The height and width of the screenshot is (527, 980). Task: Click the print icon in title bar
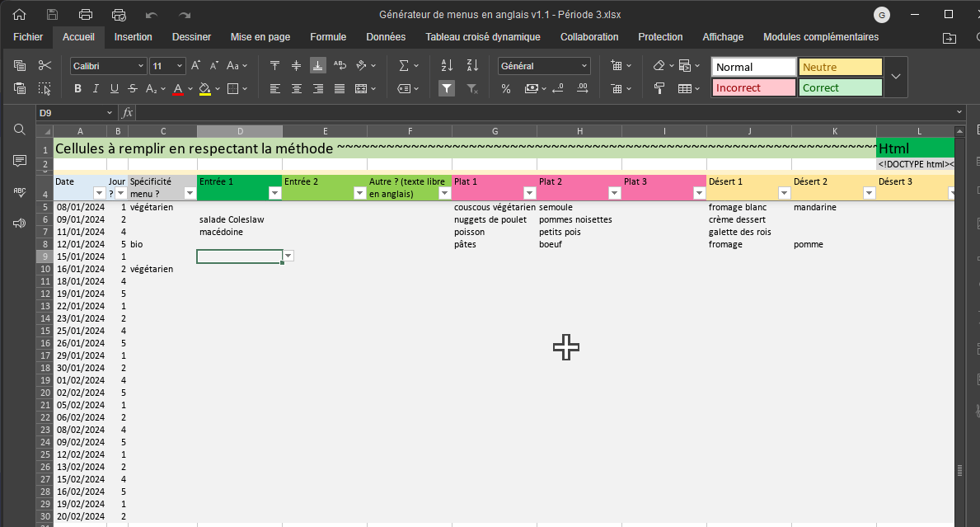(x=86, y=15)
